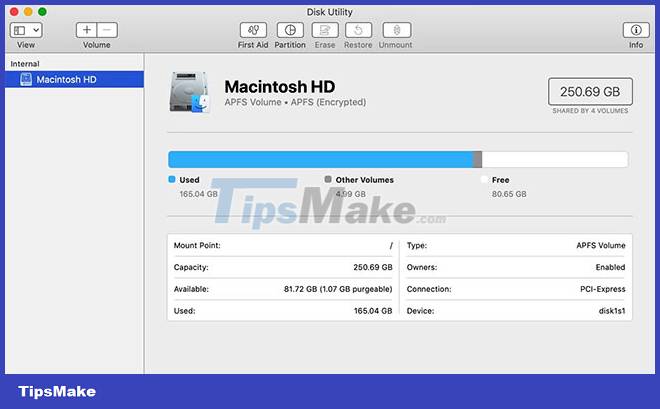The width and height of the screenshot is (660, 409).
Task: Open the Info panel button
Action: (x=636, y=30)
